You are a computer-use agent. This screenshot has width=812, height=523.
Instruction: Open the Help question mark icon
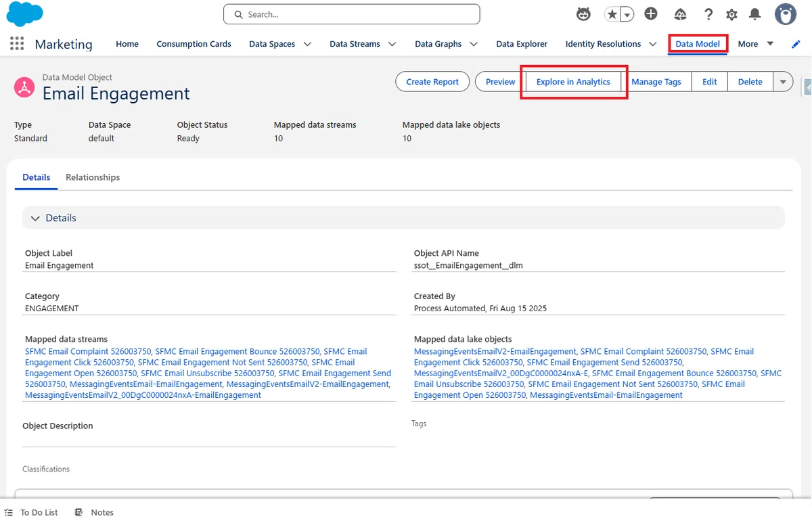tap(708, 14)
